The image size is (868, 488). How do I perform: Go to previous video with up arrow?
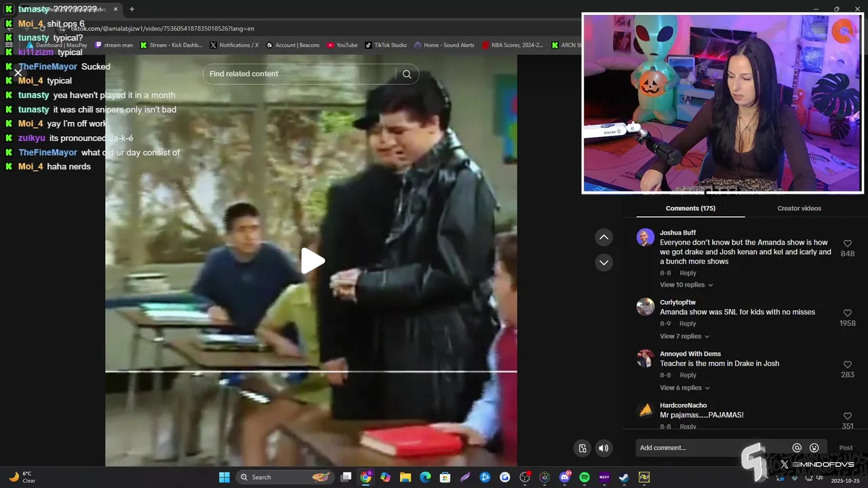click(x=604, y=237)
